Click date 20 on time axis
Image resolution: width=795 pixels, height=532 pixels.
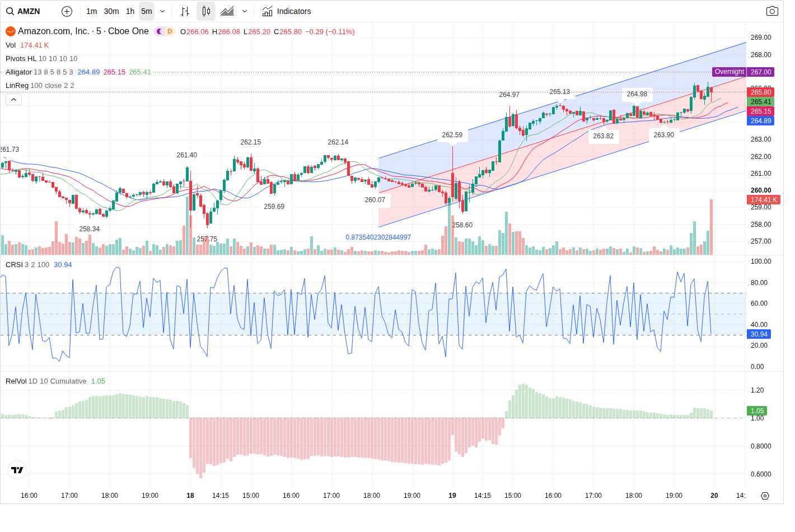point(714,496)
